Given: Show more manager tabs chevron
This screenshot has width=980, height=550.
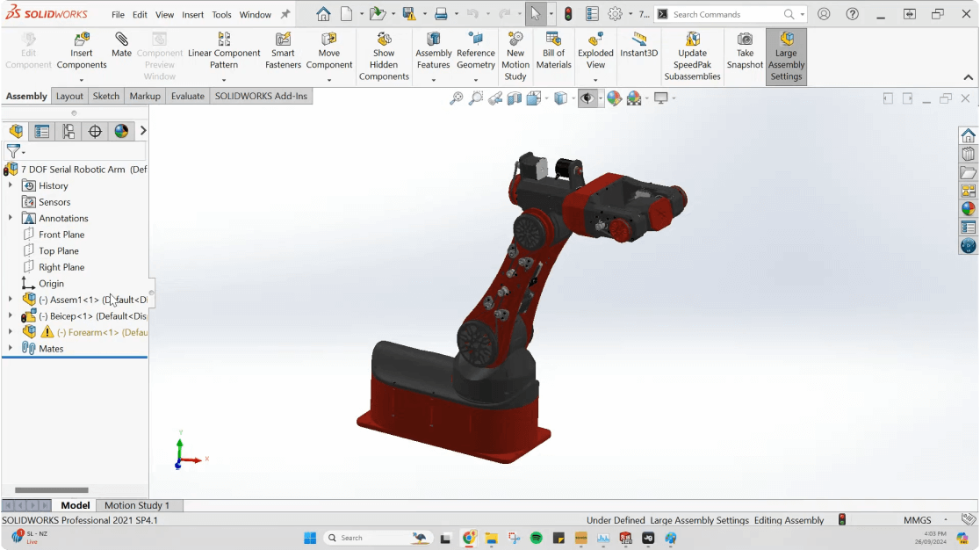Looking at the screenshot, I should tap(143, 131).
